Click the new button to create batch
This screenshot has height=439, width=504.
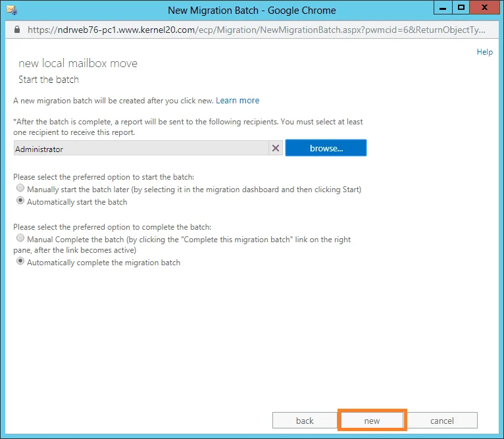coord(372,421)
